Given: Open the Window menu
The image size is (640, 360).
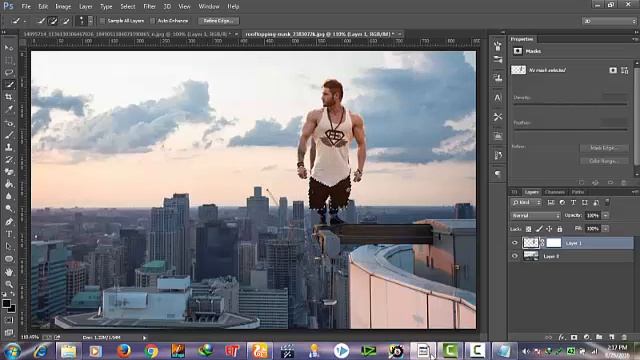Looking at the screenshot, I should click(x=209, y=7).
